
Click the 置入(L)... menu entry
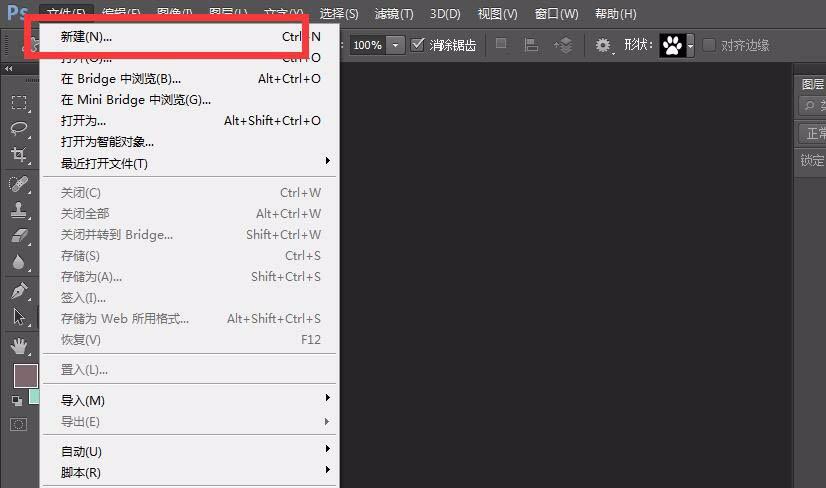[191, 370]
